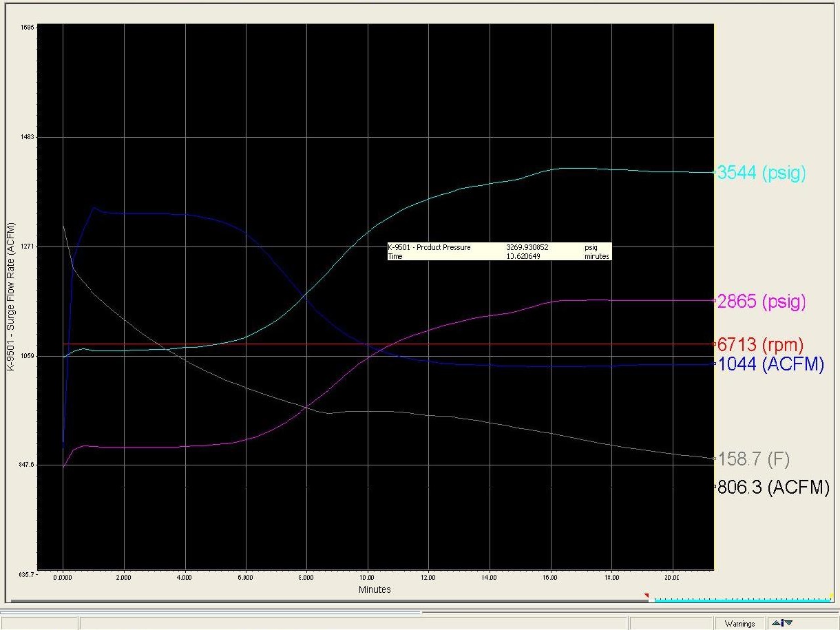The image size is (840, 630).
Task: Open the Warnings status panel
Action: coord(739,624)
